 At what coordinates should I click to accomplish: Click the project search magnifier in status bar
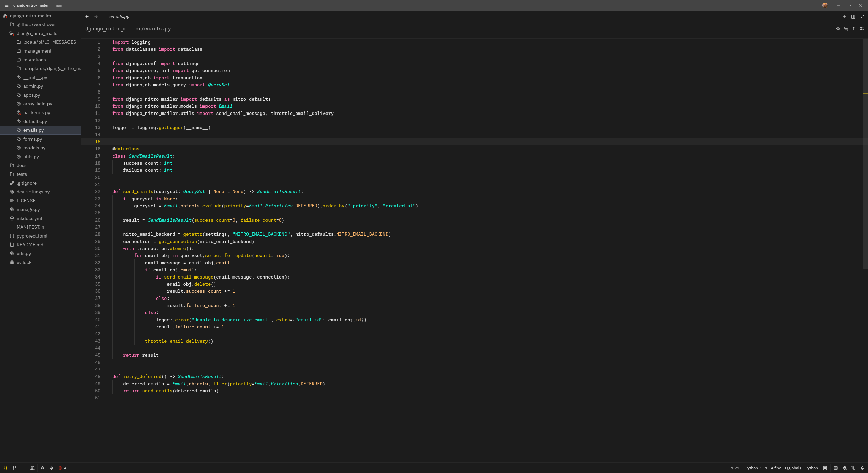point(43,468)
